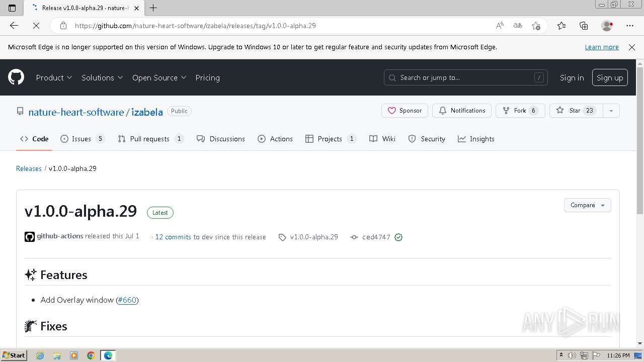Dismiss the Edge unsupported notification bar
Screen dimensions: 644x362
(632, 47)
